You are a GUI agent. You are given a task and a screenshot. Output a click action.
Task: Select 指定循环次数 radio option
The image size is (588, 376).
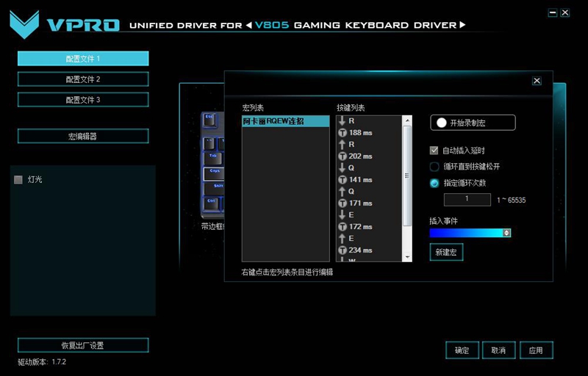tap(434, 183)
